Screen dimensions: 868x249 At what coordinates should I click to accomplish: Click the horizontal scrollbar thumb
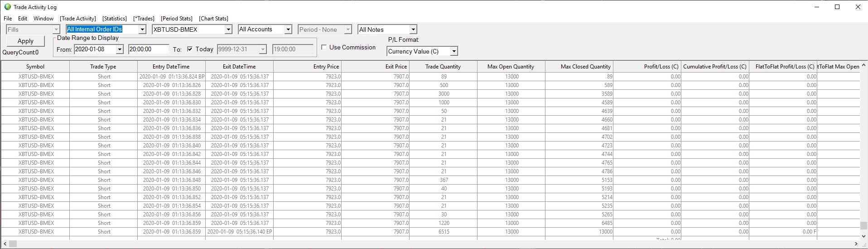[13, 244]
